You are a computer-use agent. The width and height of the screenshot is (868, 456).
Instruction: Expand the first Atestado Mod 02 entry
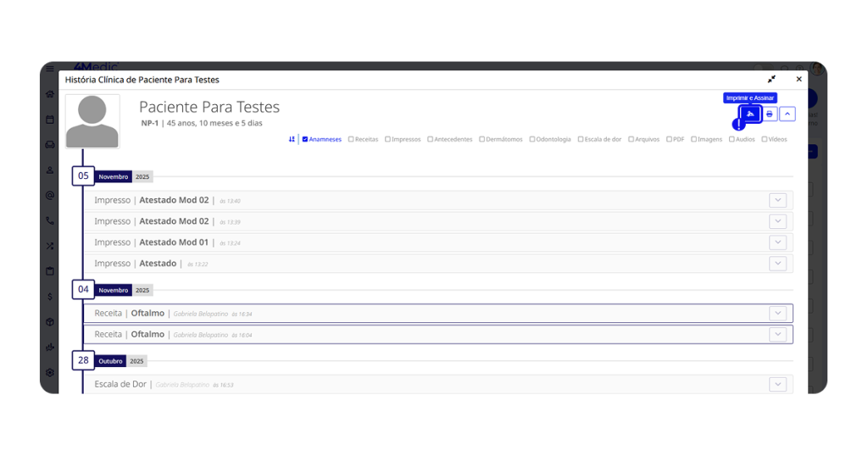click(x=777, y=200)
